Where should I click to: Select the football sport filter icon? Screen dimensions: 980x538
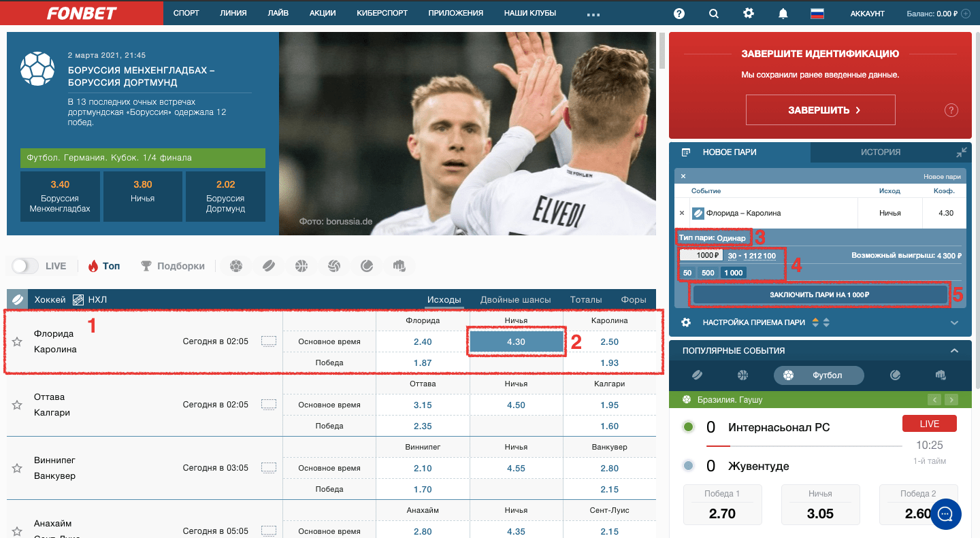(x=236, y=266)
